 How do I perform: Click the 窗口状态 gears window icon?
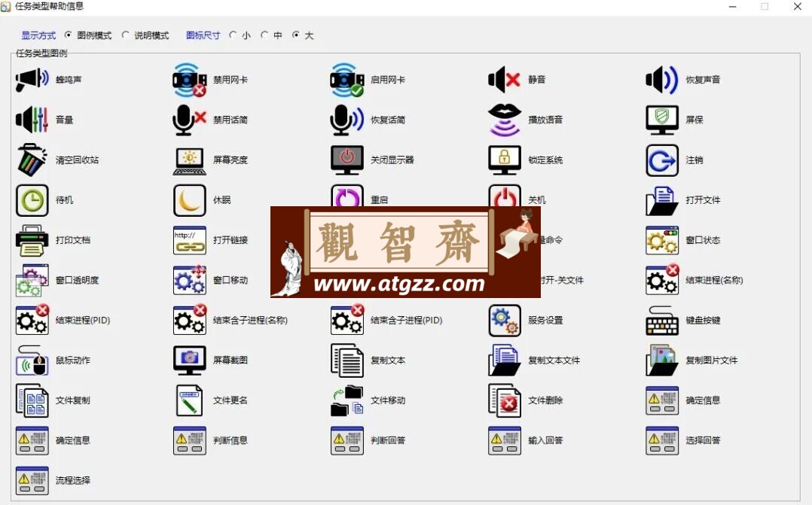click(662, 240)
